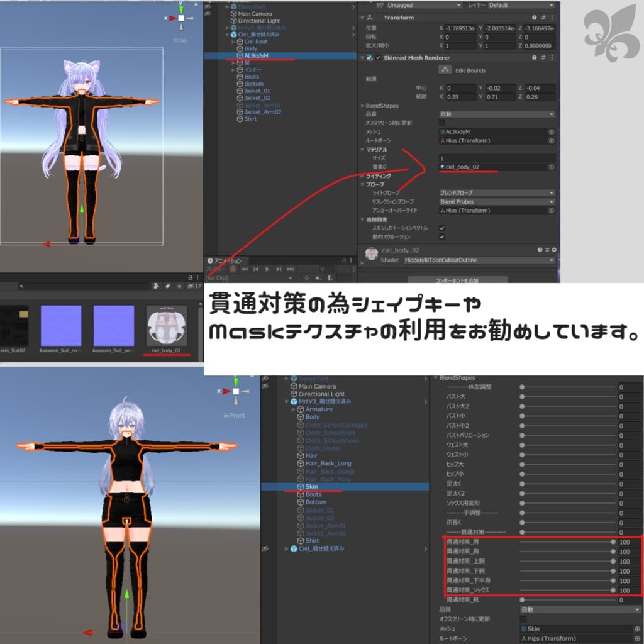Viewport: 644px width, 644px height.
Task: Open the Transform component help icon
Action: click(534, 18)
